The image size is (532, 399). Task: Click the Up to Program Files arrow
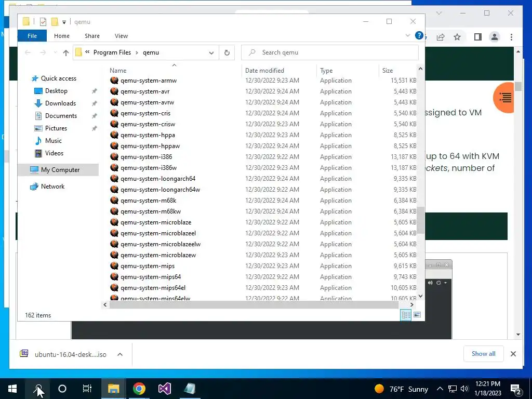pyautogui.click(x=66, y=52)
